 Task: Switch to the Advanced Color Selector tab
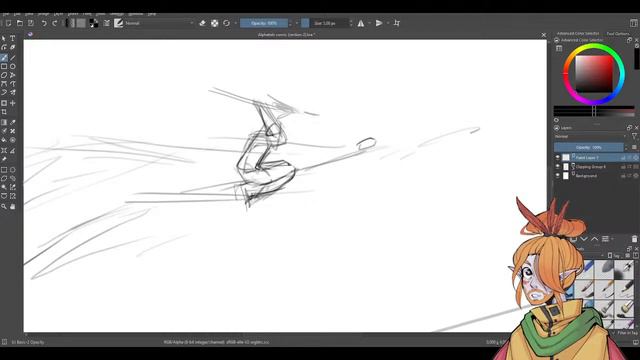[578, 33]
